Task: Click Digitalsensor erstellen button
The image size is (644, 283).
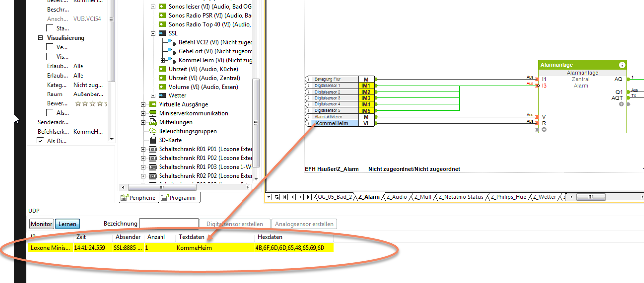Action: coord(235,224)
